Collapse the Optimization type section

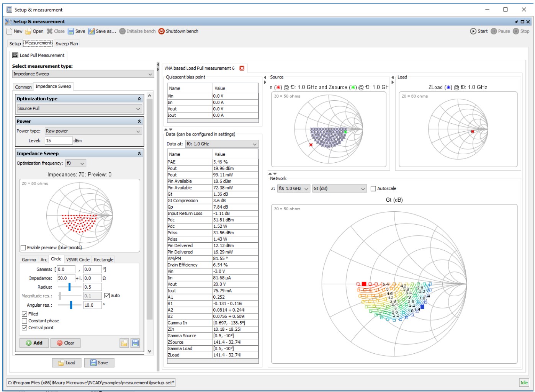tap(139, 99)
